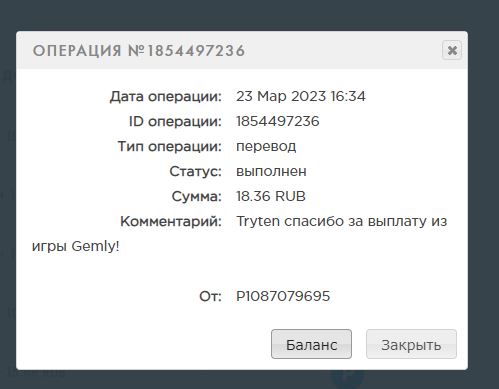The height and width of the screenshot is (389, 499).
Task: Click the Комментарий label
Action: pyautogui.click(x=171, y=221)
